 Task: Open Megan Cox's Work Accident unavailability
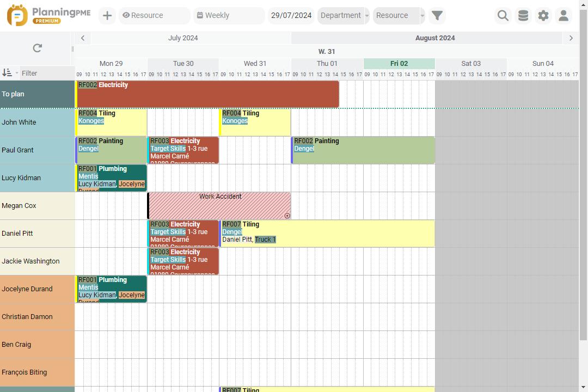219,206
